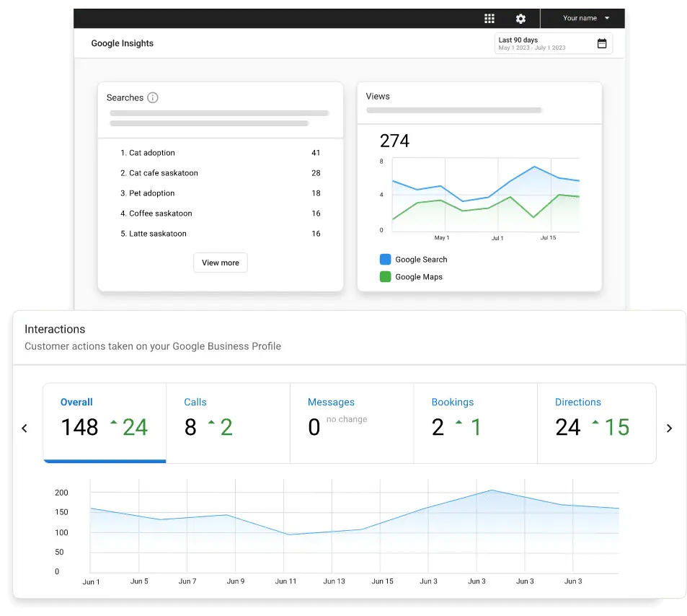Click the left arrow beside the Overall card

pyautogui.click(x=25, y=427)
